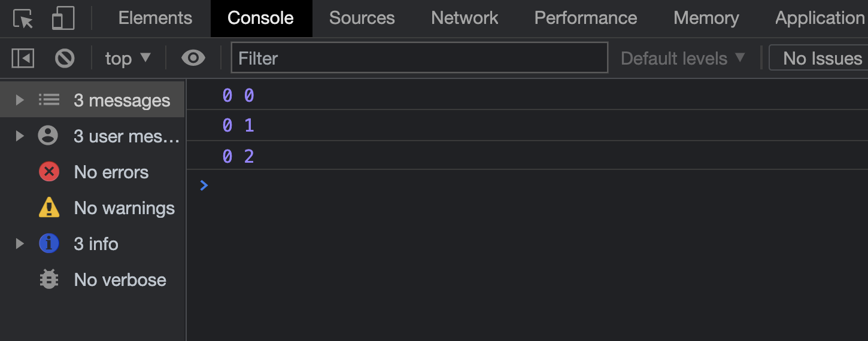Clear the console with the ban icon
868x341 pixels.
65,58
